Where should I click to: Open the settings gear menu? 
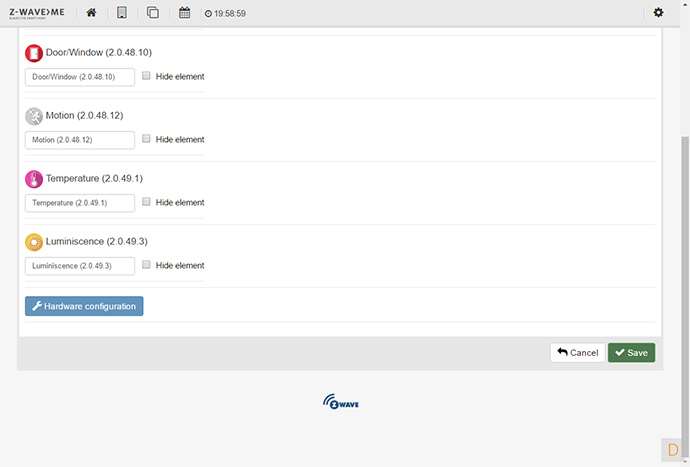coord(658,12)
